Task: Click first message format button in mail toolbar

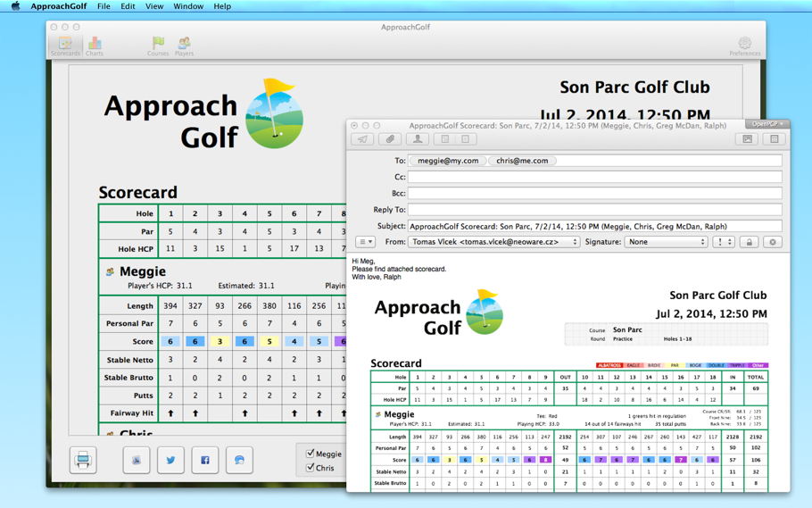Action: [x=445, y=139]
